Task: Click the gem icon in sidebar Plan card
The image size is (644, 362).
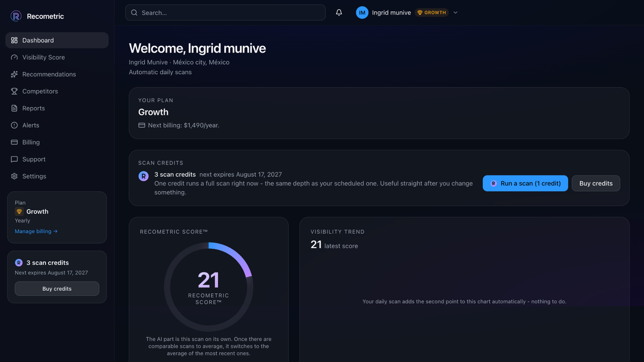Action: click(19, 211)
